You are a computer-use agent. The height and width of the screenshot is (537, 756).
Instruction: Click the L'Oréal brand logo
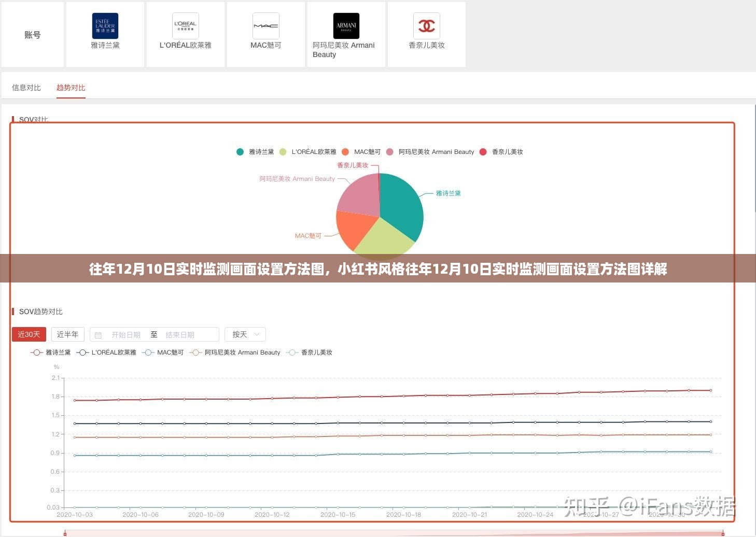(x=186, y=26)
